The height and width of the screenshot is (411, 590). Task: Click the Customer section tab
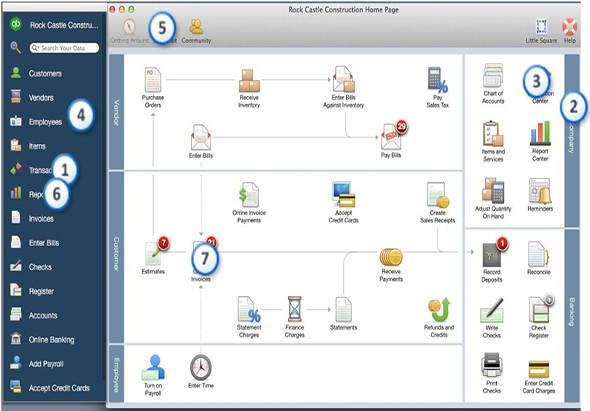(116, 257)
